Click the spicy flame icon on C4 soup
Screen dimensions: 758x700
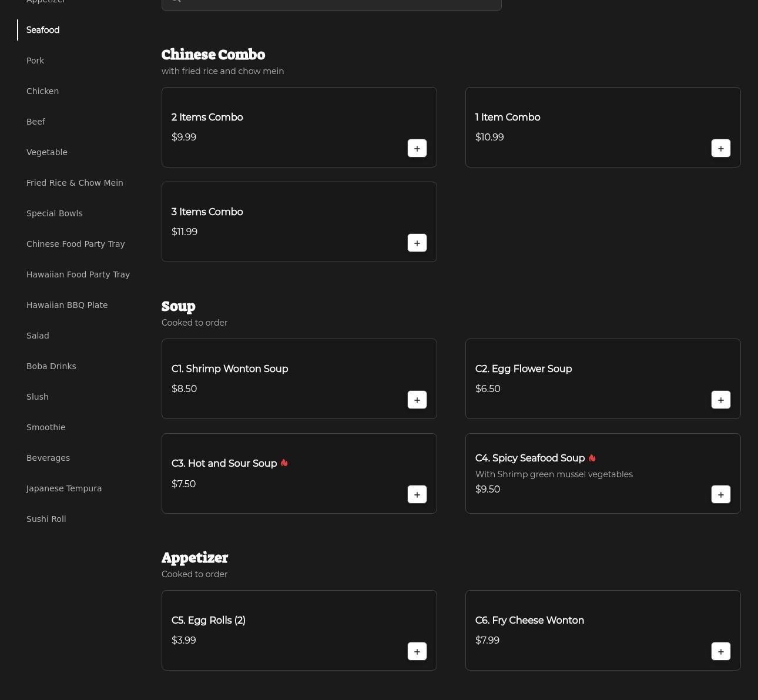tap(592, 458)
